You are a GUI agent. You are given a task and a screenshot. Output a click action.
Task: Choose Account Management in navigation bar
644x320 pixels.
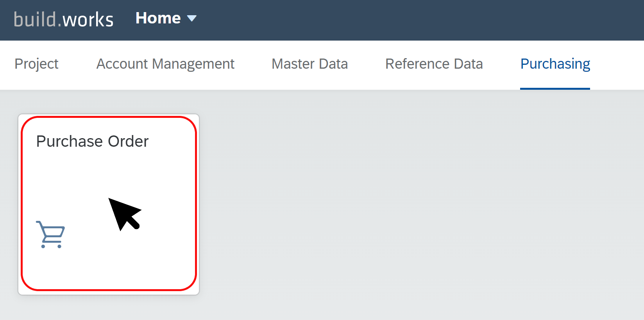pyautogui.click(x=165, y=64)
